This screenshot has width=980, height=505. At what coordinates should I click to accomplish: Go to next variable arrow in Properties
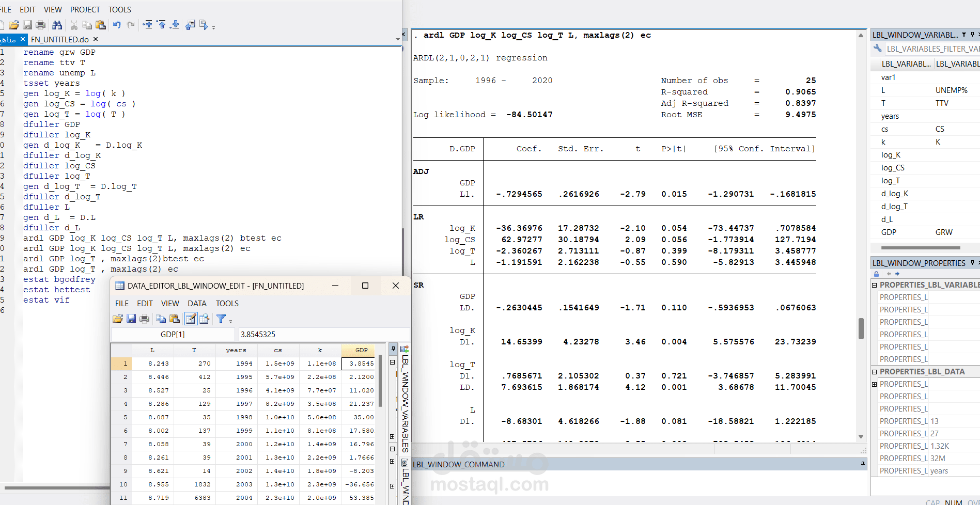tap(897, 274)
